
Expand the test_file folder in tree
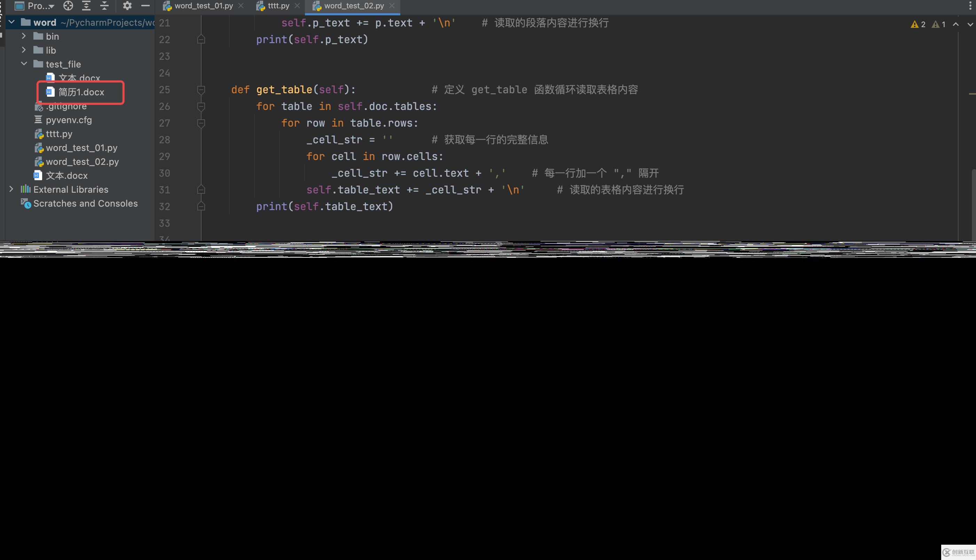coord(24,64)
